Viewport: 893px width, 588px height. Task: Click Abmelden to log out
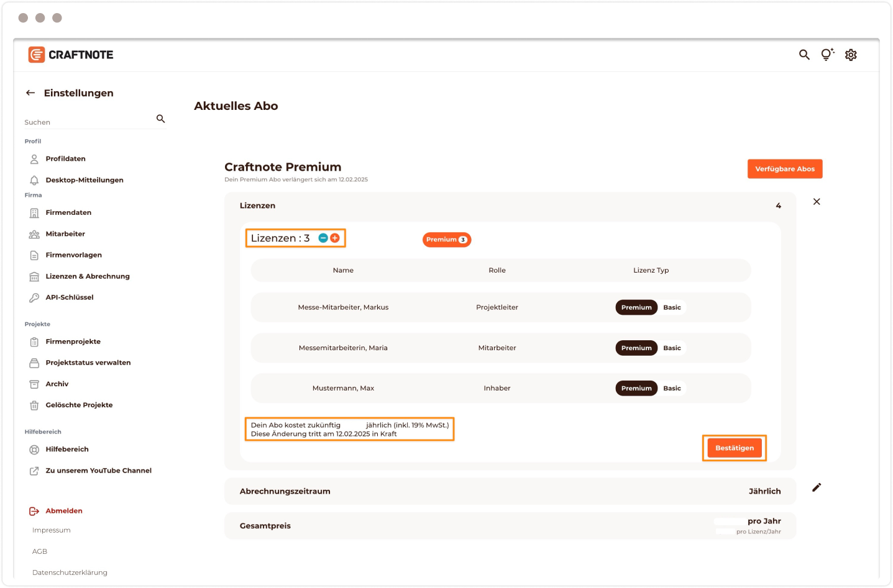pos(63,511)
